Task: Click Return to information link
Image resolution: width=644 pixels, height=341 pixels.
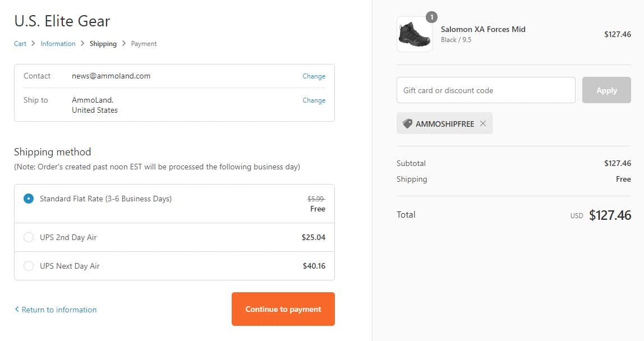Action: (x=59, y=310)
